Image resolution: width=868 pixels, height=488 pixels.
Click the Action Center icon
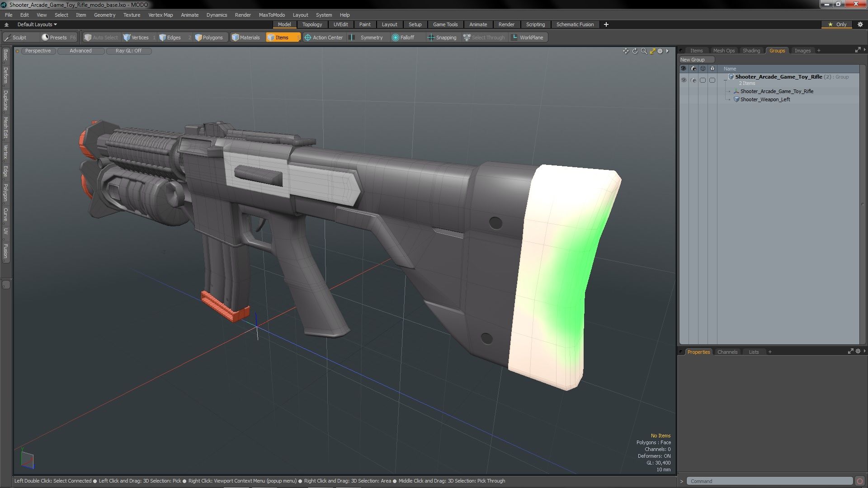click(307, 38)
